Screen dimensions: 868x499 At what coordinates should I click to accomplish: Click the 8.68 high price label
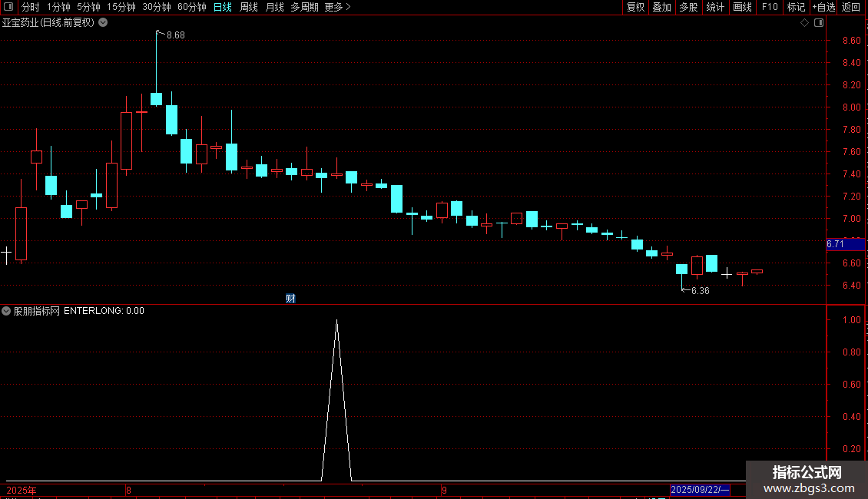[175, 35]
